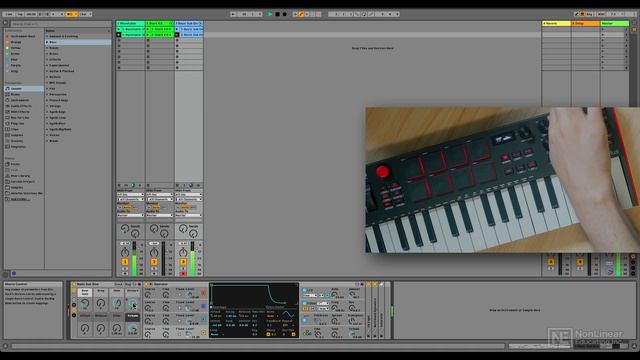Toggle the metronome button

coord(71,14)
